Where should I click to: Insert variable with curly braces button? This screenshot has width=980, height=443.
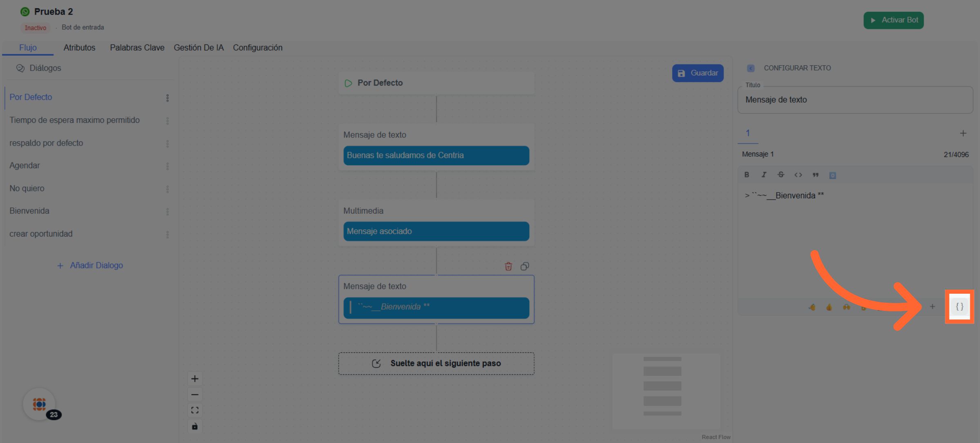click(959, 307)
